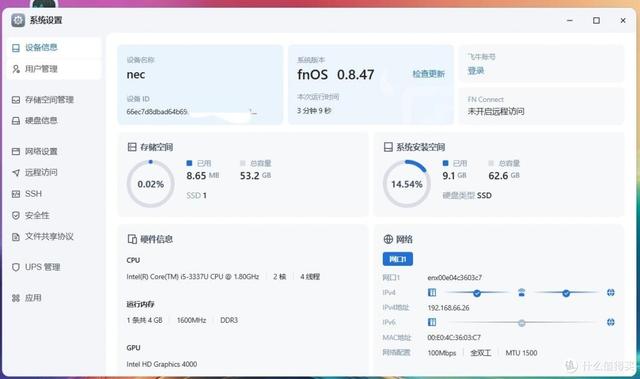640x379 pixels.
Task: Click the 14.54% system space usage ring
Action: coord(407,184)
